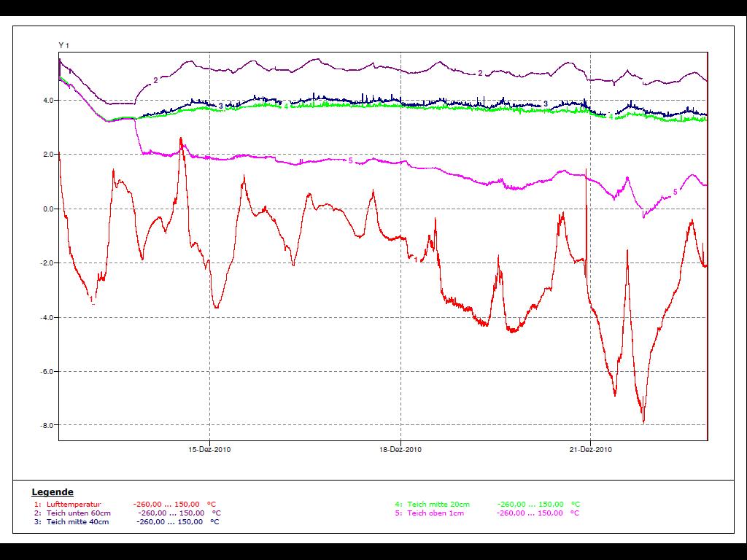The width and height of the screenshot is (747, 560).
Task: Click the leftmost 2 marker on purple curve
Action: point(155,79)
